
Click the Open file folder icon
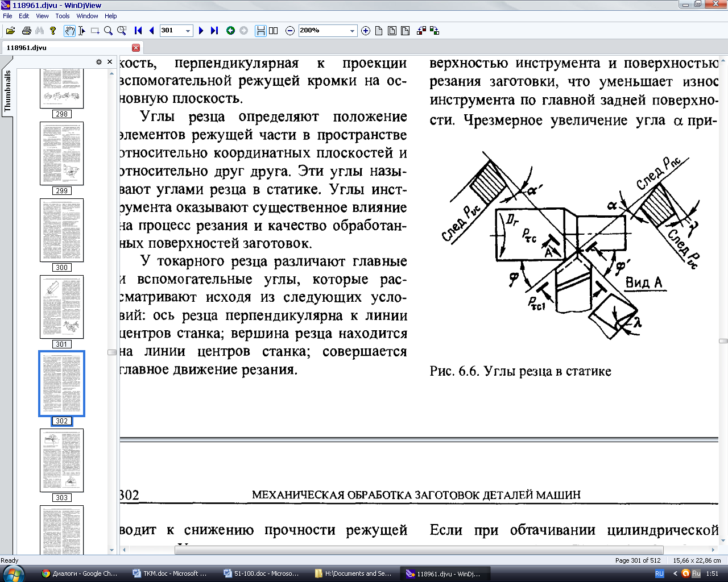pyautogui.click(x=10, y=31)
